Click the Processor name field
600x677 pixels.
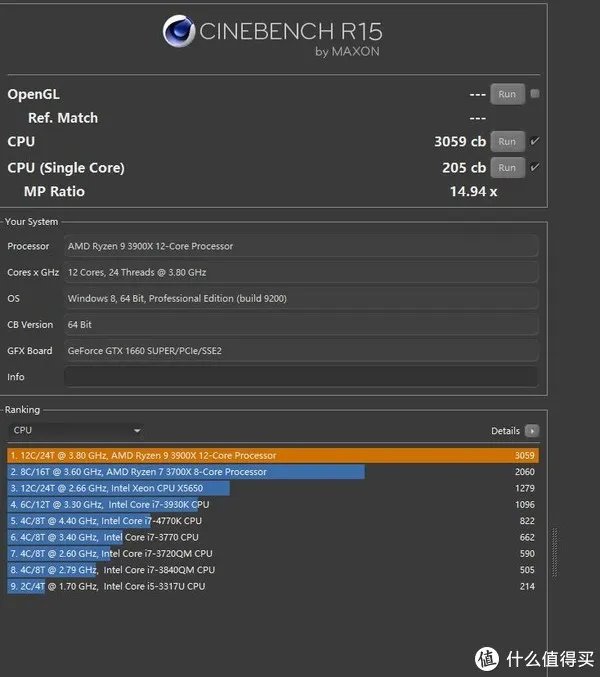pyautogui.click(x=300, y=246)
